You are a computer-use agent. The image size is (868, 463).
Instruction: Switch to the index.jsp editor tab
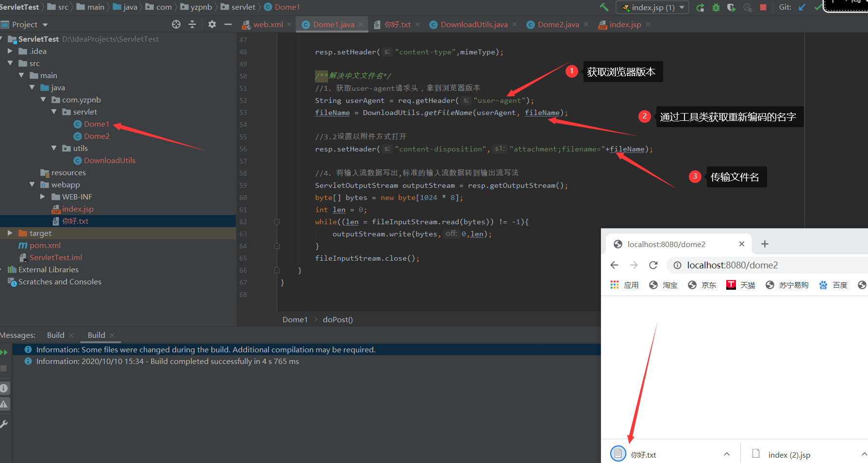625,24
